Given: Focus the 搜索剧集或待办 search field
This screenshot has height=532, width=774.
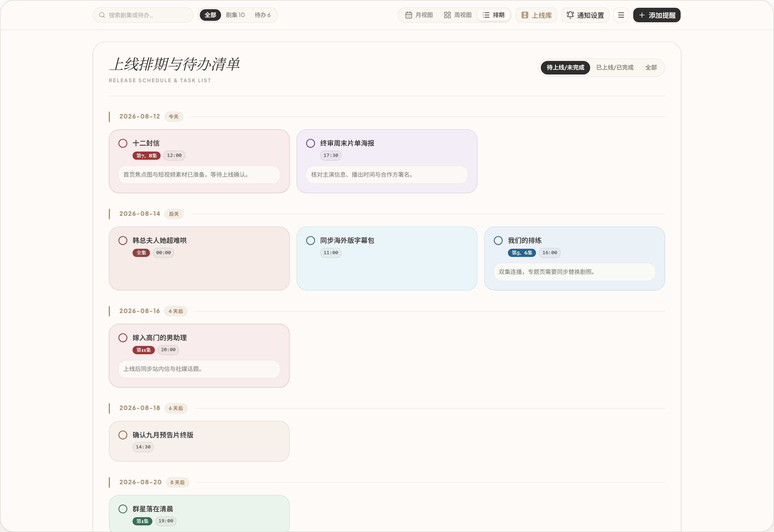Looking at the screenshot, I should coord(143,15).
